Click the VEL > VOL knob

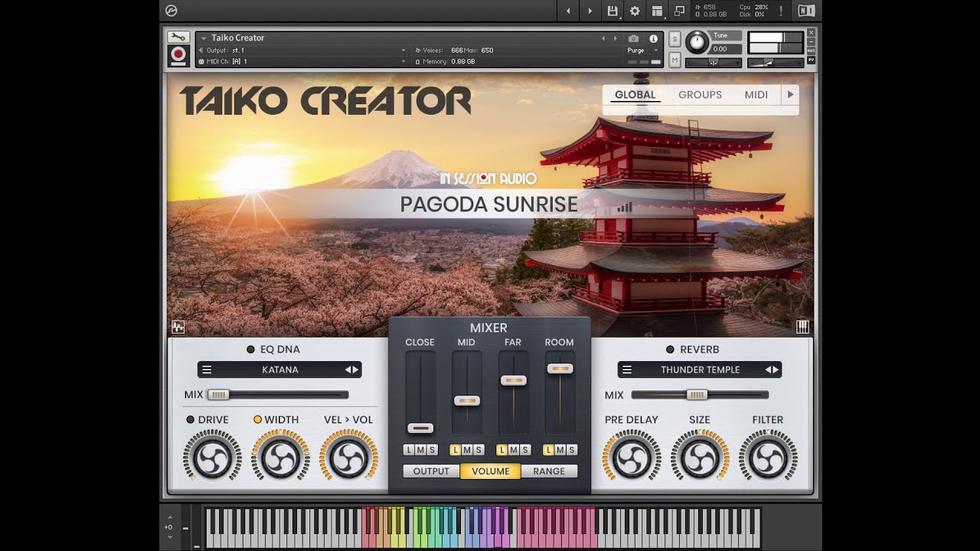(x=348, y=457)
